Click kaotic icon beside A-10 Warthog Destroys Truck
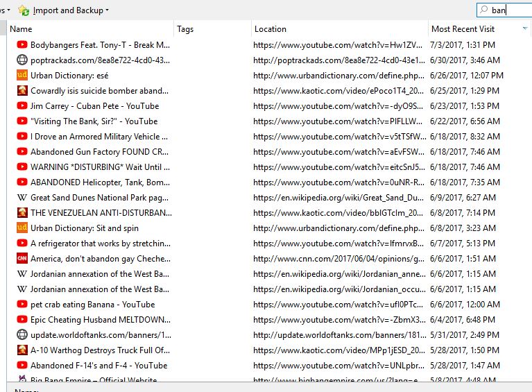 [x=22, y=350]
